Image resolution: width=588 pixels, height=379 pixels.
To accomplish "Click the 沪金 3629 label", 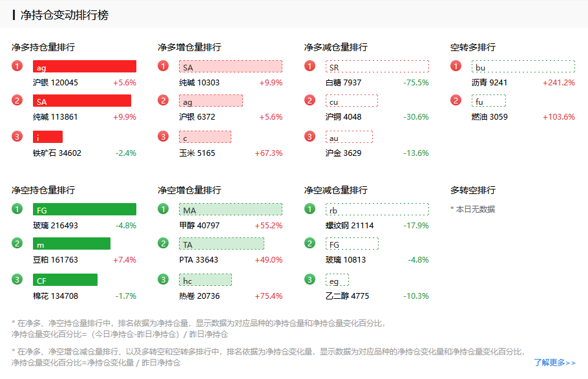I will point(343,153).
